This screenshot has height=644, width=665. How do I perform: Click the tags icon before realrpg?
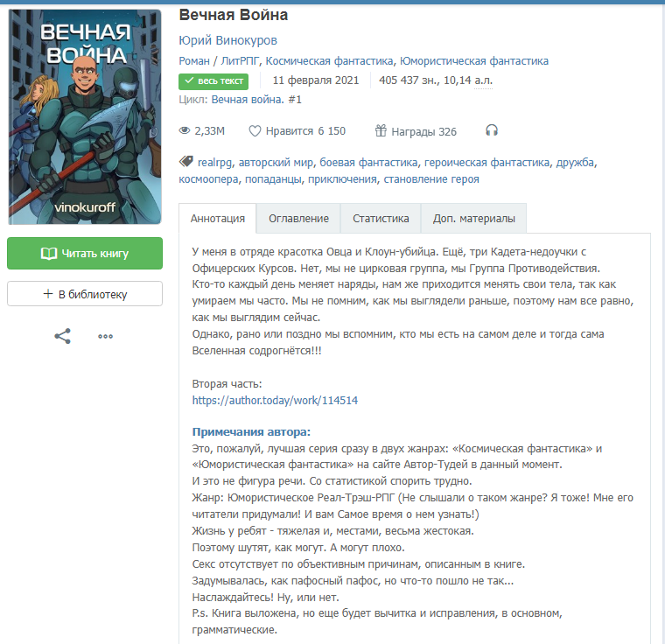coord(185,161)
